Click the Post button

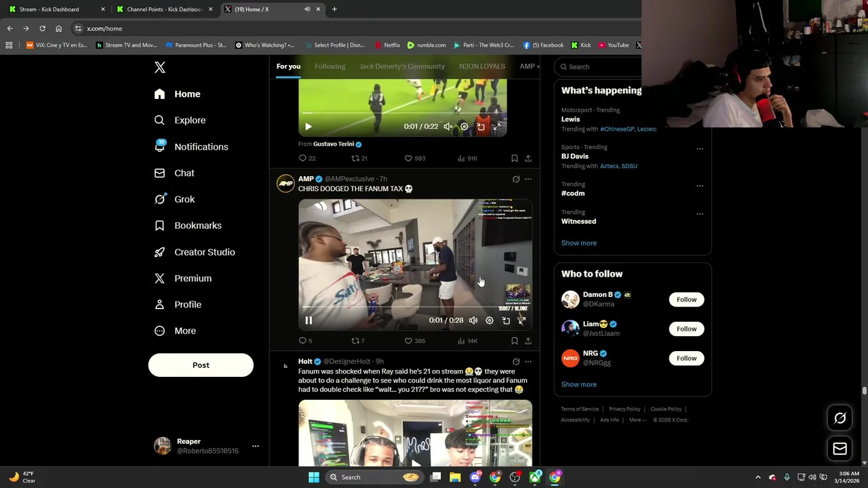[x=201, y=365]
